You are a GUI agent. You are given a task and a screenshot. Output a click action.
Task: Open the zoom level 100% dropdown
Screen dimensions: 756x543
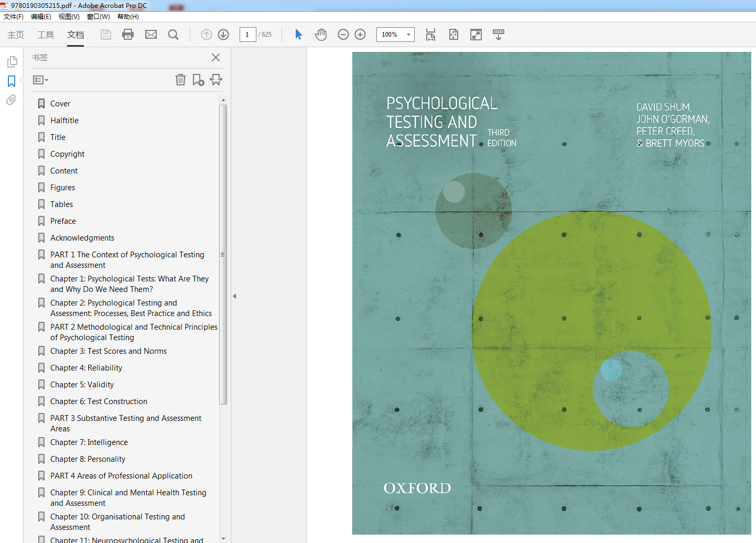(395, 35)
